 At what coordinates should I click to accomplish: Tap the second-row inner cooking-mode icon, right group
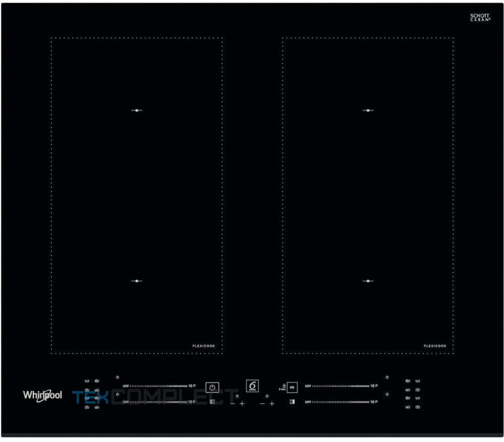tap(407, 390)
